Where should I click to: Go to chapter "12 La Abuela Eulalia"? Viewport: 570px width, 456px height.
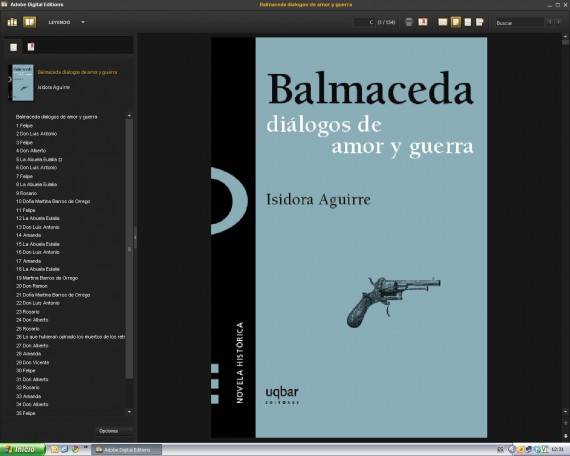coord(38,218)
